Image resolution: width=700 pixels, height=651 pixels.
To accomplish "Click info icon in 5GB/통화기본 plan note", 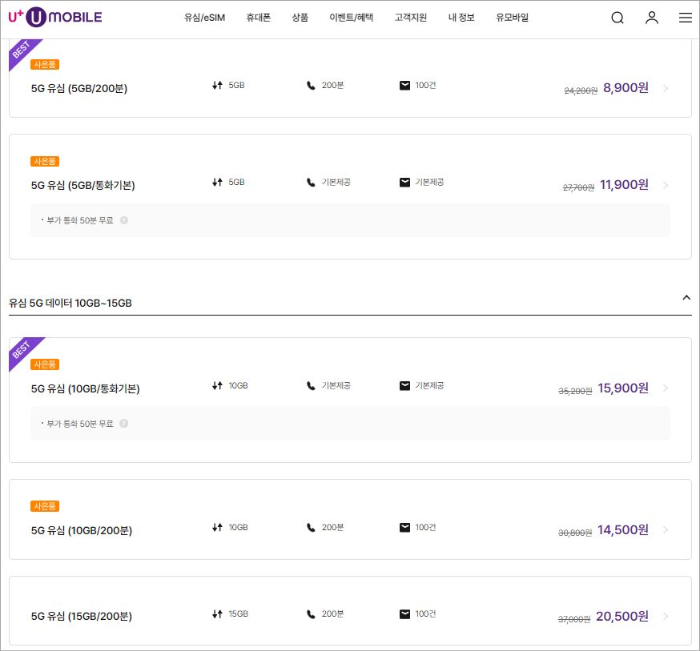I will 124,220.
